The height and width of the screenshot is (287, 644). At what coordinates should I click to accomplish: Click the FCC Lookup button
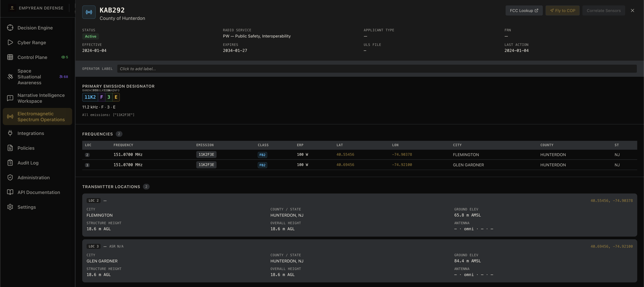[524, 10]
